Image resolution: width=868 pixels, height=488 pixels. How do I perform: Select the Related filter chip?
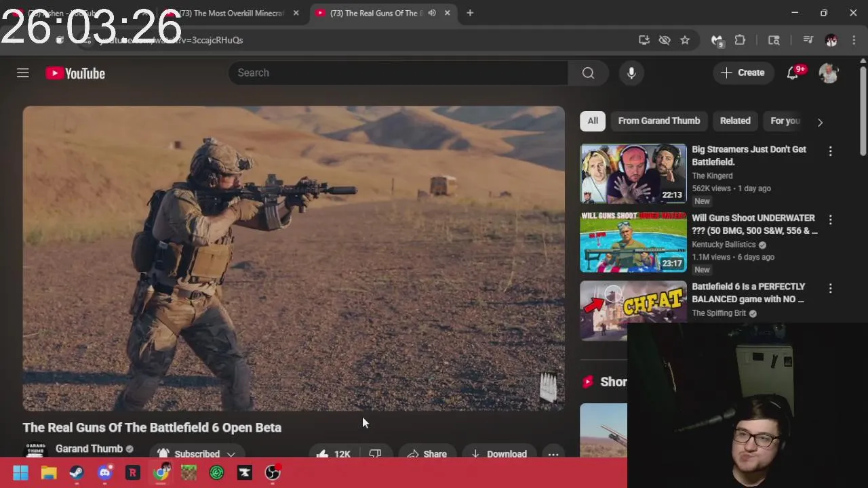point(735,121)
